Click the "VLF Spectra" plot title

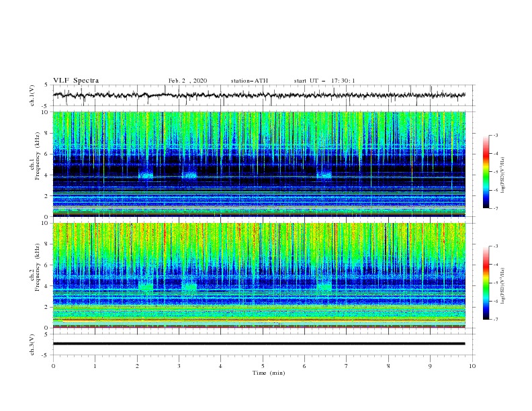[x=76, y=81]
